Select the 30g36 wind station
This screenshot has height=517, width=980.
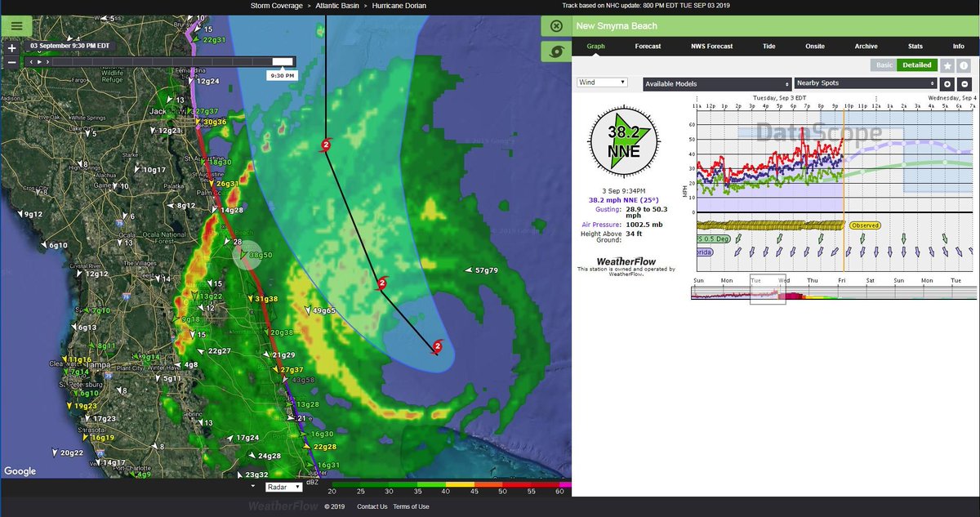coord(210,123)
